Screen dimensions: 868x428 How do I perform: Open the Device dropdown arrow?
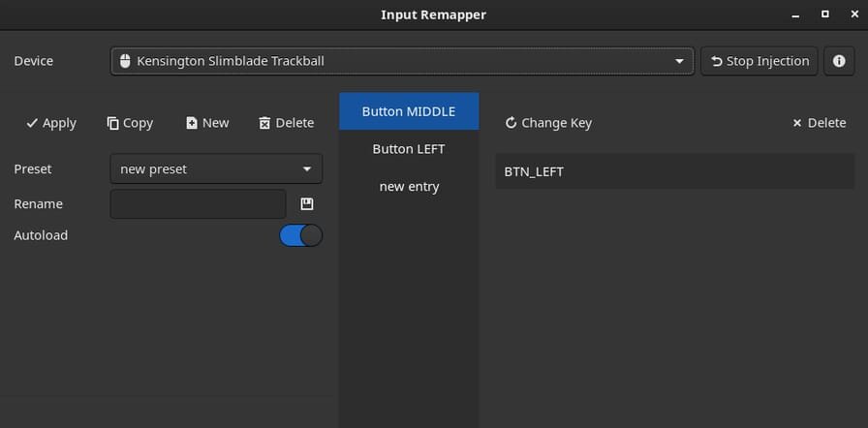coord(679,61)
